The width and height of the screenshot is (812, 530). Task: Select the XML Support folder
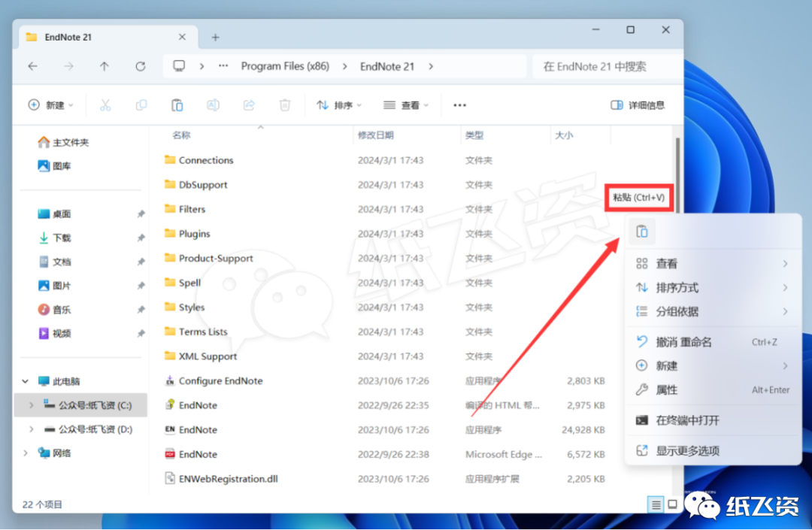tap(208, 356)
